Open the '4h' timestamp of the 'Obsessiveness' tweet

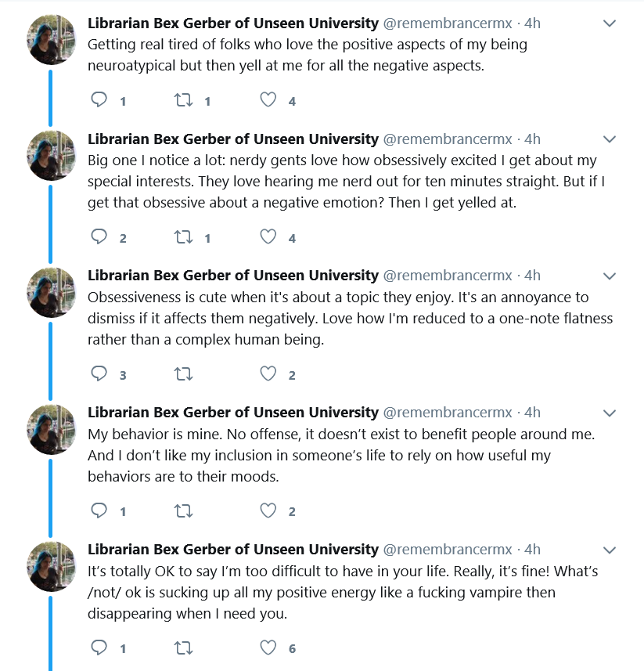pyautogui.click(x=532, y=276)
